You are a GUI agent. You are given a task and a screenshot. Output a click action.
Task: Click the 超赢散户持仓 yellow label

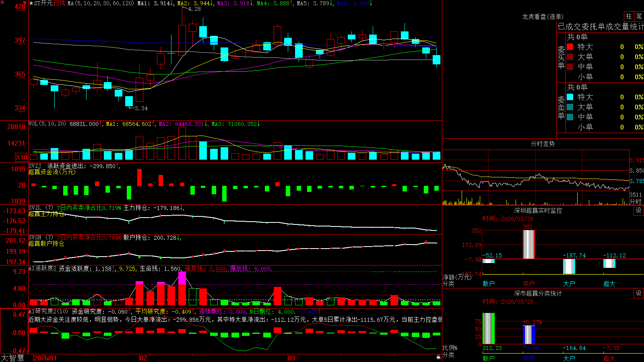[46, 243]
